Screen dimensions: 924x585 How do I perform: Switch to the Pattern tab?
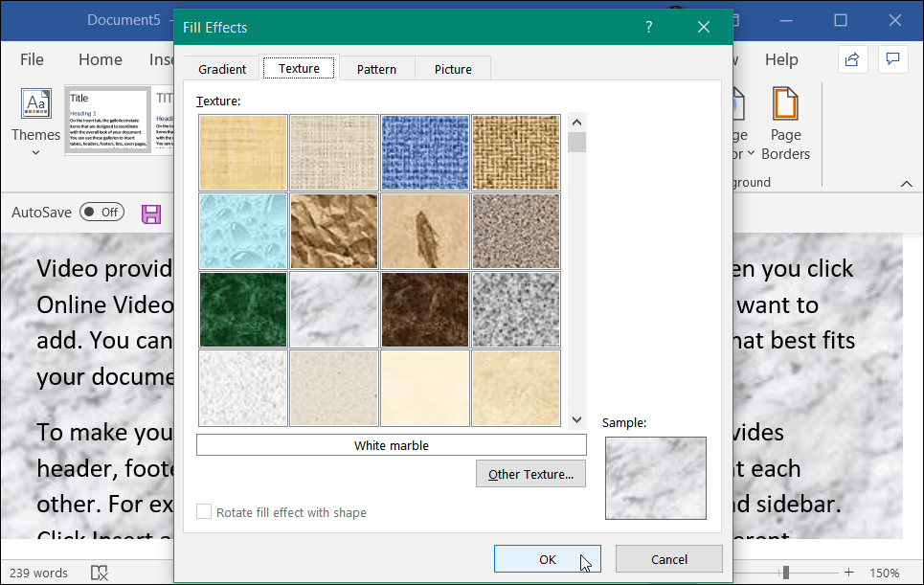click(376, 69)
